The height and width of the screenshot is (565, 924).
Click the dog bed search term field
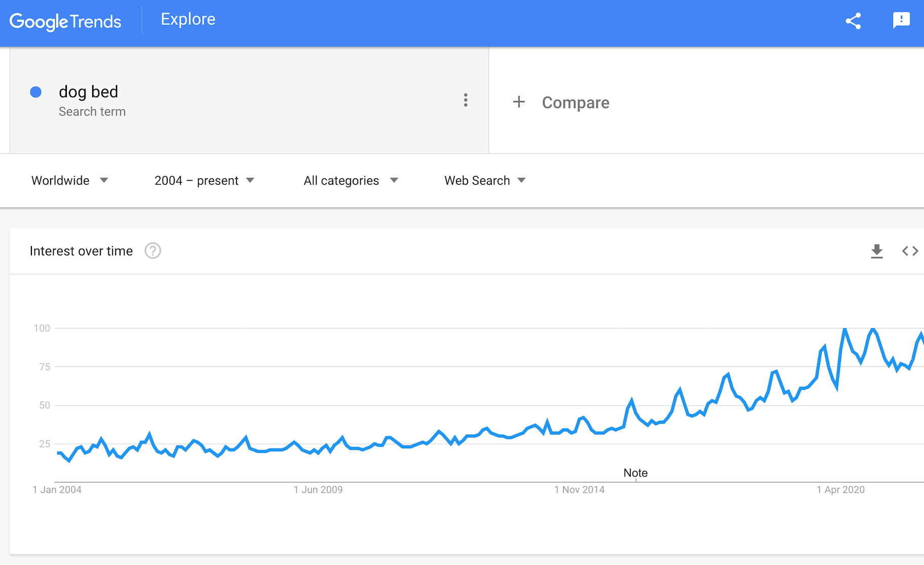pos(88,92)
